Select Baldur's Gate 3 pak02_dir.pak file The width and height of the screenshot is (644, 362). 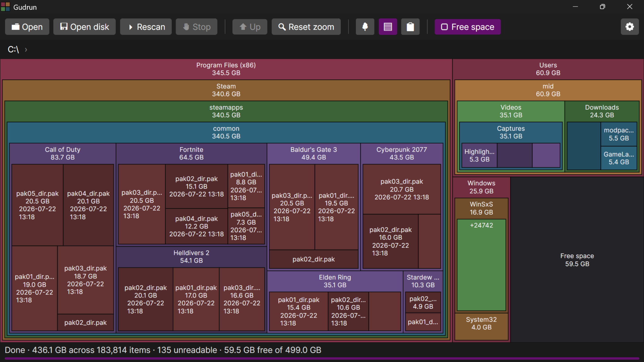point(314,259)
